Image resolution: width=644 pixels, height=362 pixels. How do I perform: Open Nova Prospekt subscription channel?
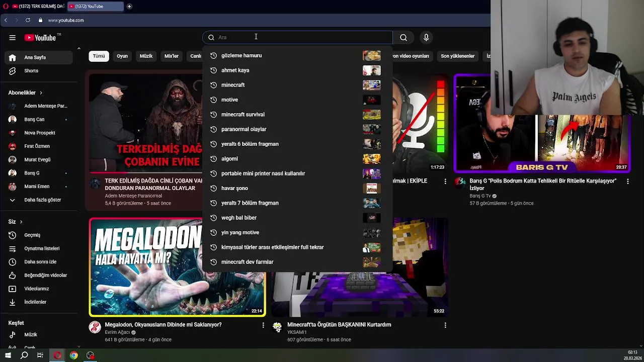point(38,133)
